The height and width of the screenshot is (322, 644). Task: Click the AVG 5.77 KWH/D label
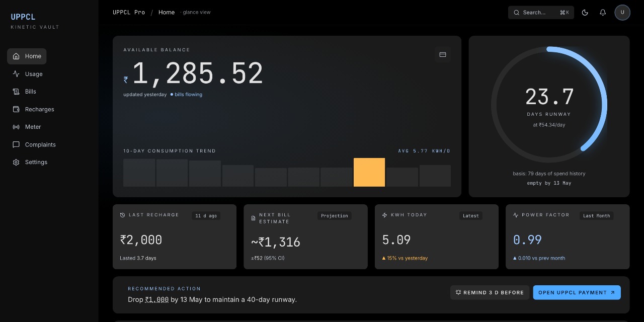[x=425, y=151]
